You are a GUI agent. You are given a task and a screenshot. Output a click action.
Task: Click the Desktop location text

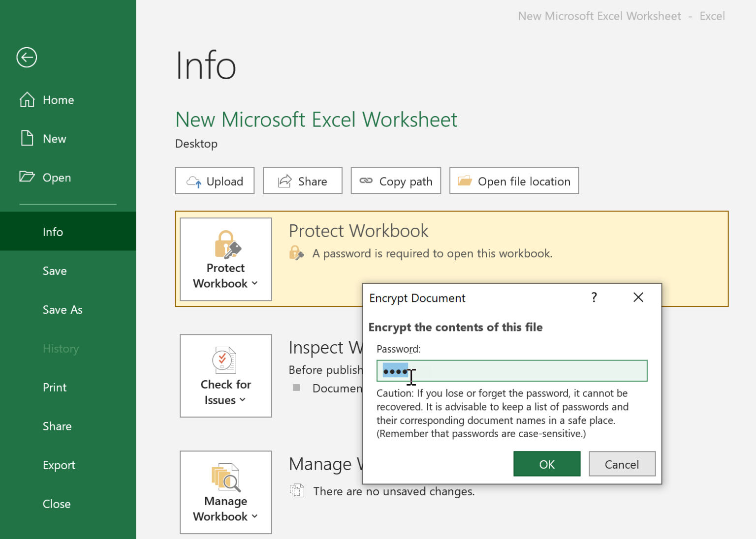coord(196,144)
